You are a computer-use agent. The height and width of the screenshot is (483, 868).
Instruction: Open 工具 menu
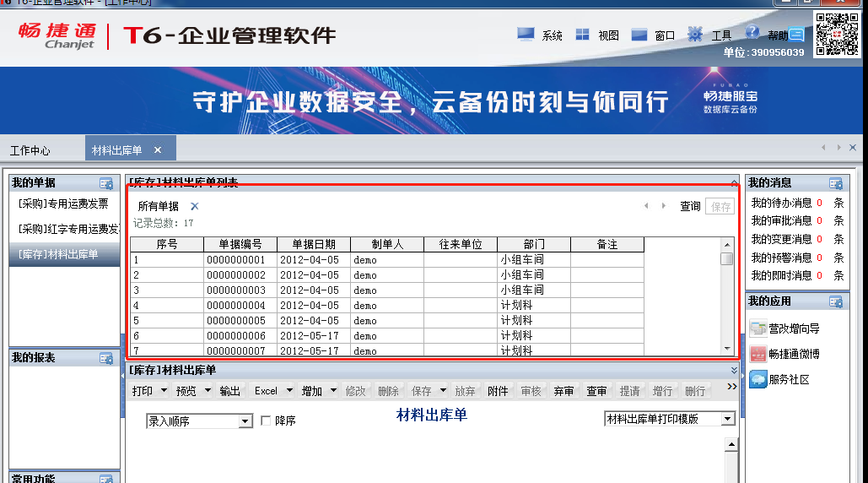pyautogui.click(x=721, y=35)
